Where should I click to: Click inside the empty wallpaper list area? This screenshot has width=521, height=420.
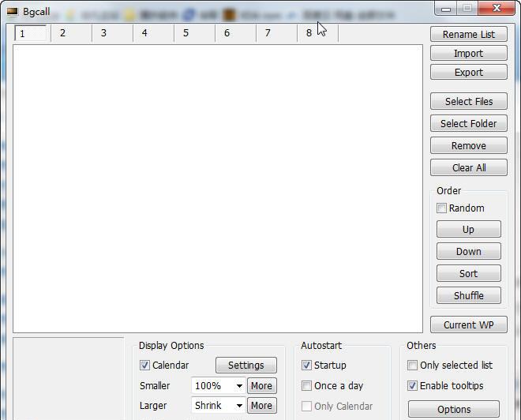[218, 188]
